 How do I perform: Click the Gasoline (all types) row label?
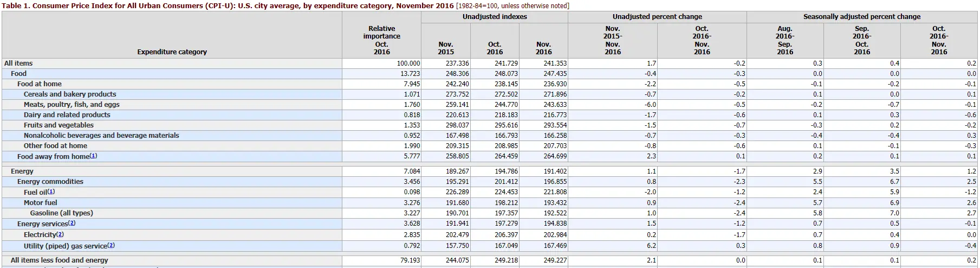(x=61, y=213)
